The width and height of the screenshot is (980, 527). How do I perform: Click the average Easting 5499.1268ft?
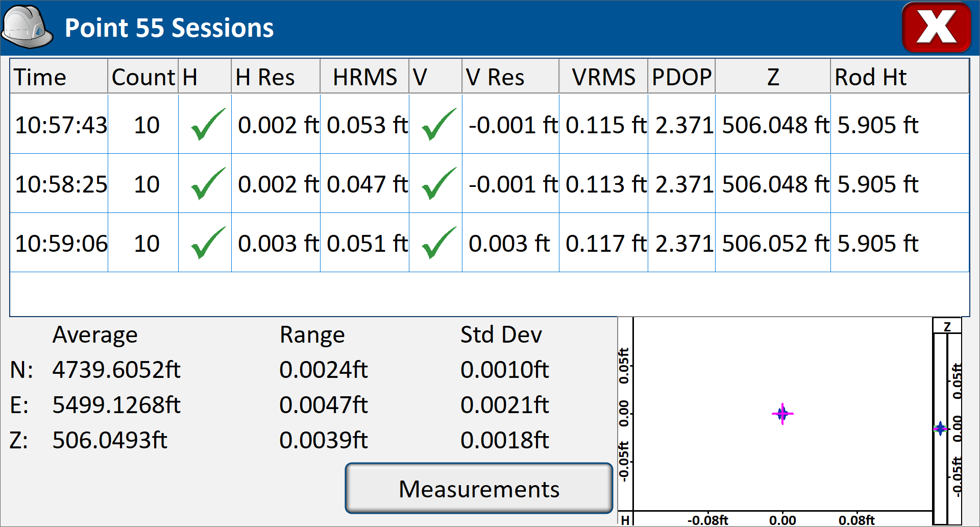(116, 405)
